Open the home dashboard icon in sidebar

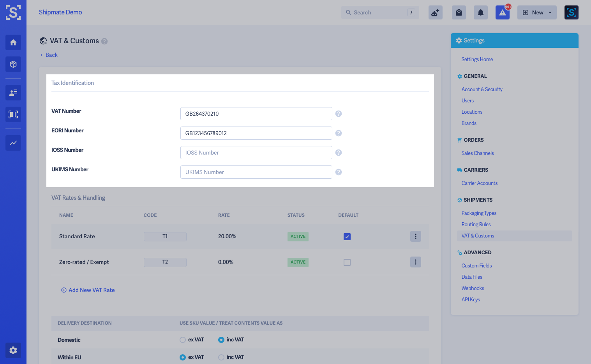(13, 42)
